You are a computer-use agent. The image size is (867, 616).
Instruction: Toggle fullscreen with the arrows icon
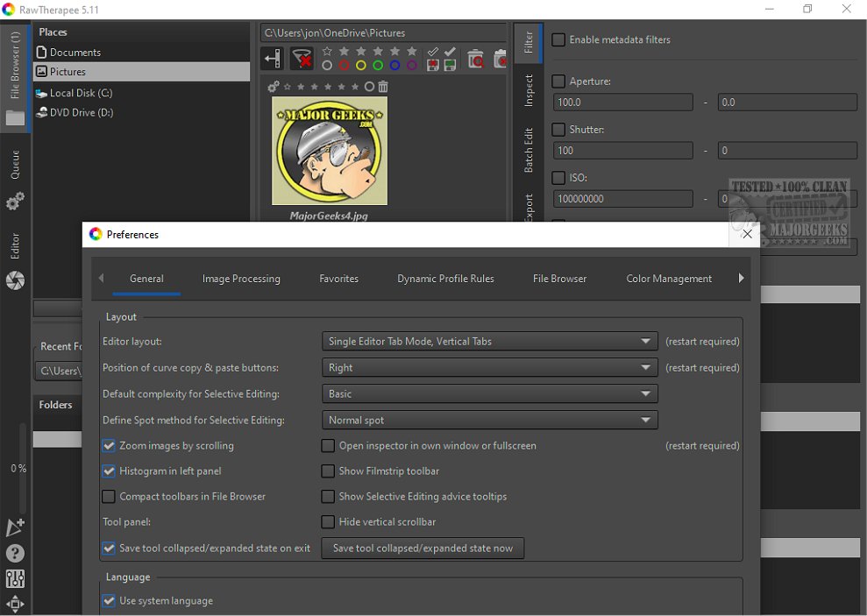[x=15, y=604]
